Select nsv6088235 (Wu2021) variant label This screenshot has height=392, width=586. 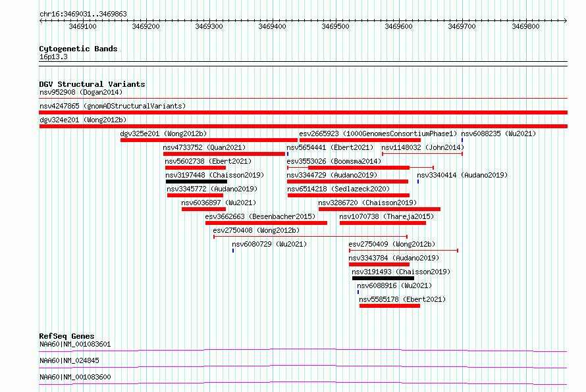pyautogui.click(x=498, y=134)
